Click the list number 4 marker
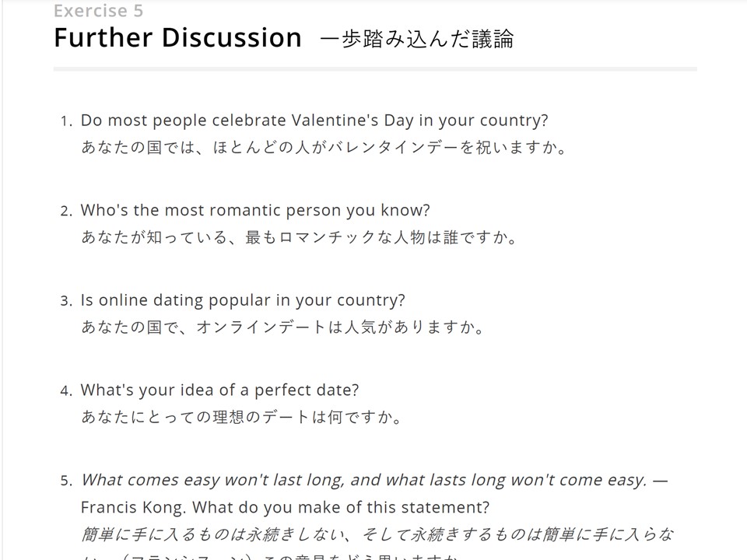 click(66, 391)
